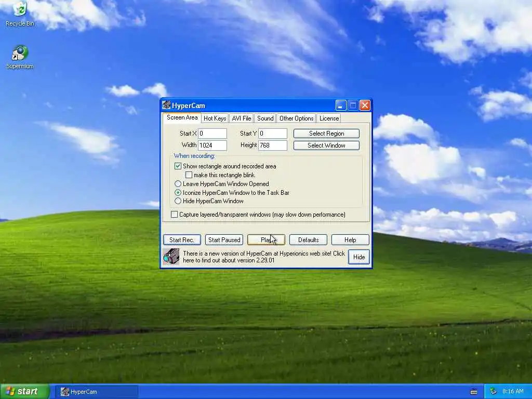Click the HyperCam title bar icon
Image resolution: width=532 pixels, height=399 pixels.
coord(166,105)
